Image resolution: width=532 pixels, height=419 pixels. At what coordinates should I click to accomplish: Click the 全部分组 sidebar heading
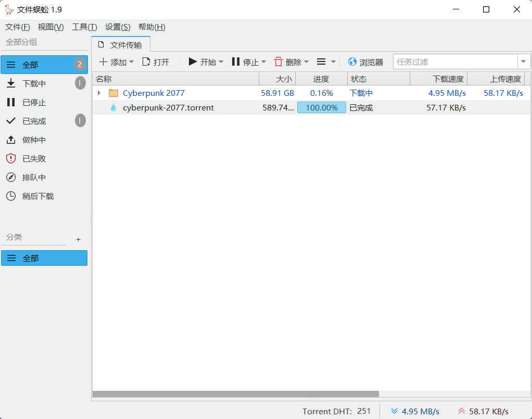(21, 42)
